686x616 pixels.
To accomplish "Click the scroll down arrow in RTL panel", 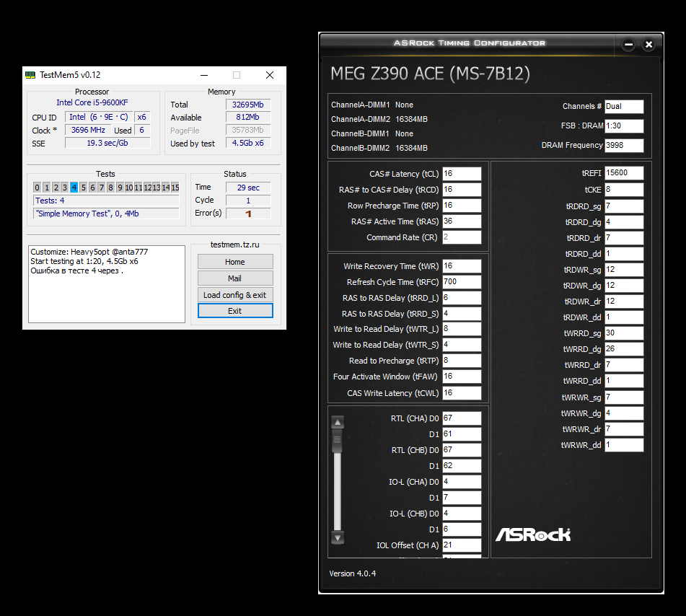I will click(338, 537).
